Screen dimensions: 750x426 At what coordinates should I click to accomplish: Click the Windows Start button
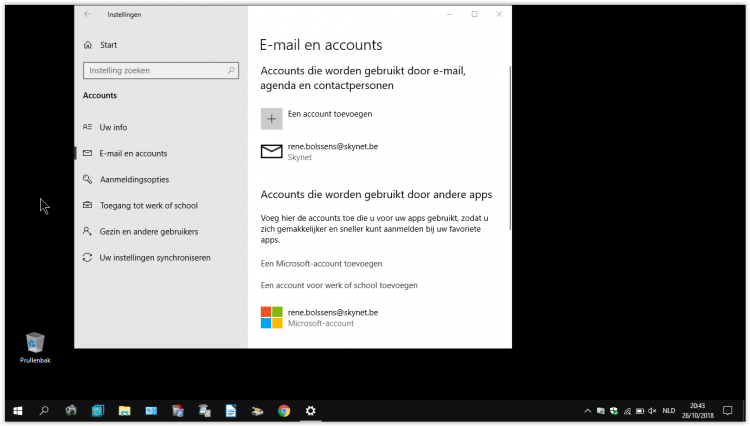point(17,410)
